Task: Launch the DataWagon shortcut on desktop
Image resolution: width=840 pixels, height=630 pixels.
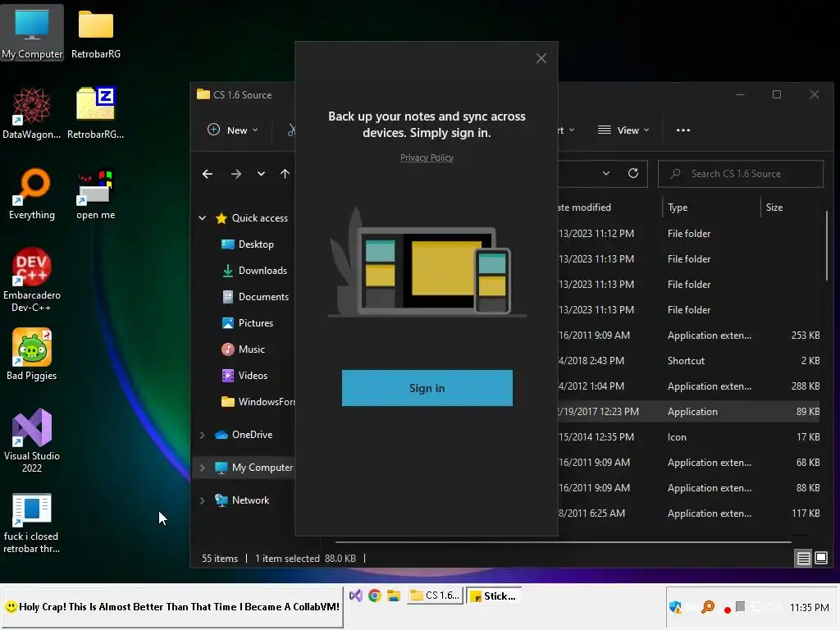Action: (x=32, y=113)
